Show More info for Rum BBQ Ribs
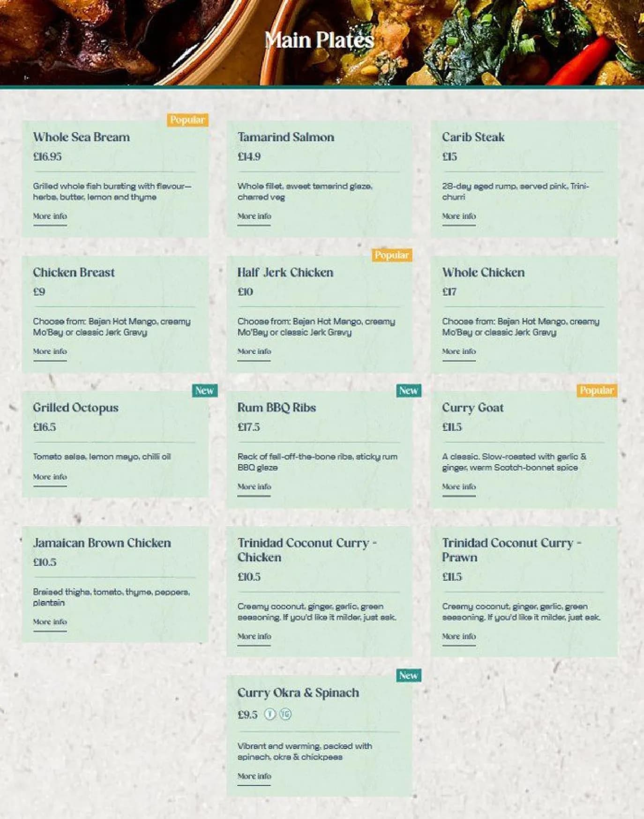The width and height of the screenshot is (644, 819). tap(254, 487)
